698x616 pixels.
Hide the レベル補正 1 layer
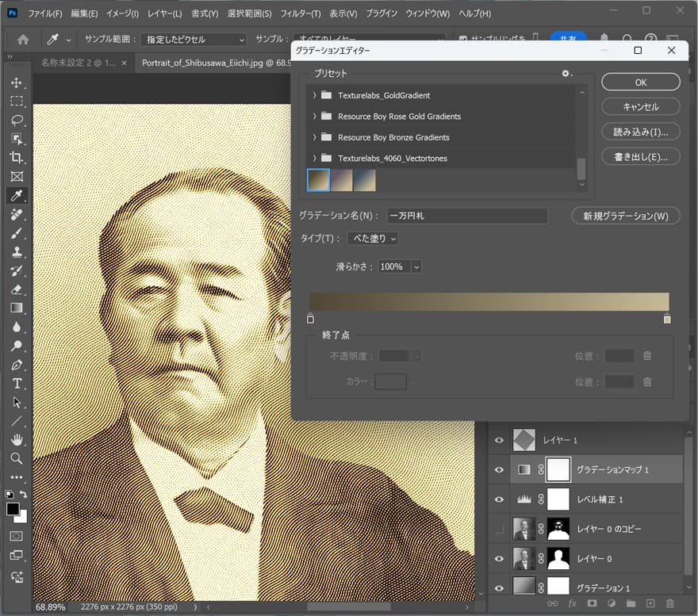[500, 499]
